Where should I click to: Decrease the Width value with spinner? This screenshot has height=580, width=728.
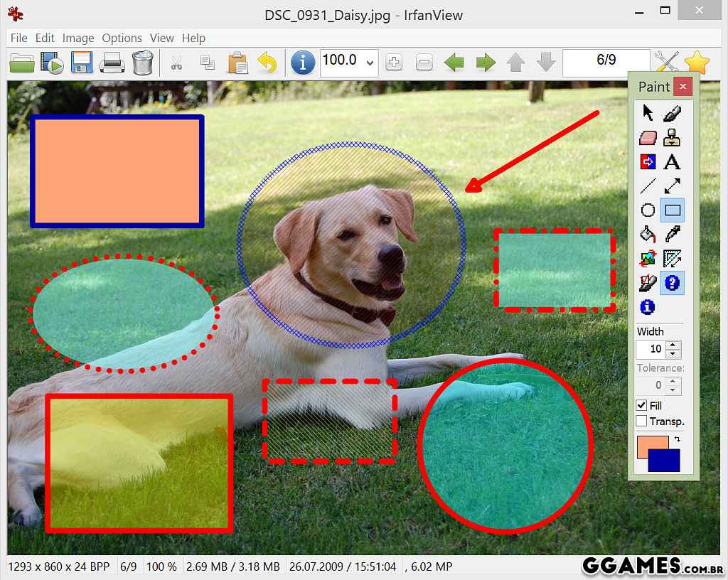click(674, 353)
